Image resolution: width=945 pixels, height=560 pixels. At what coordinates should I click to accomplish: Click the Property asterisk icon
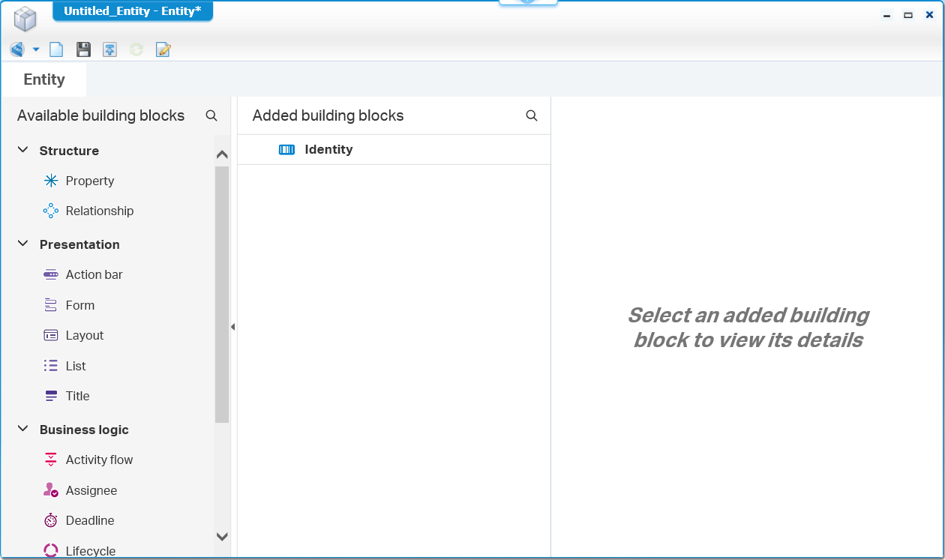51,181
